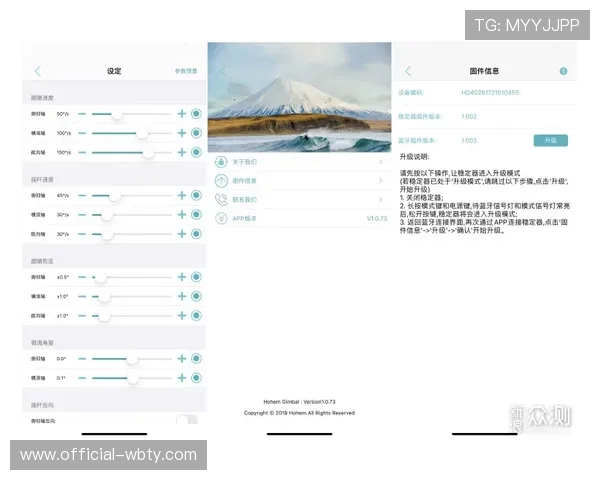The image size is (600, 480).
Task: Increase follow speed yaw axis 150°/s
Action: tap(182, 152)
